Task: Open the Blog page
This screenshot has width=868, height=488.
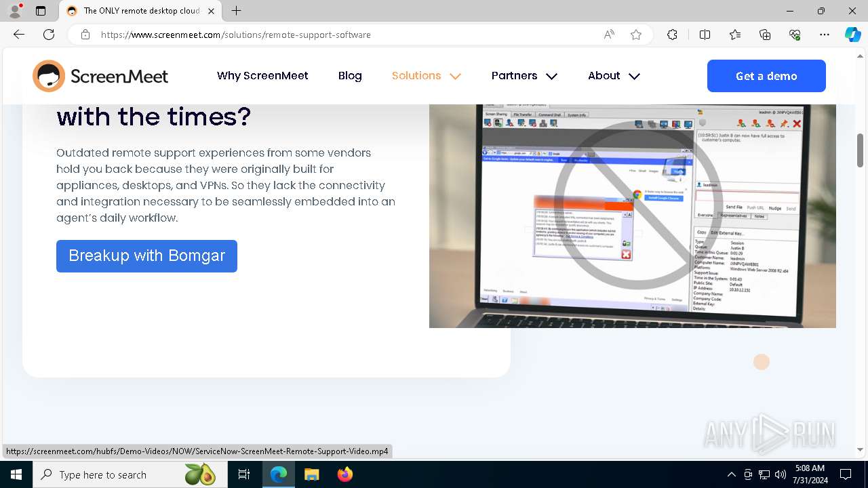Action: (350, 76)
